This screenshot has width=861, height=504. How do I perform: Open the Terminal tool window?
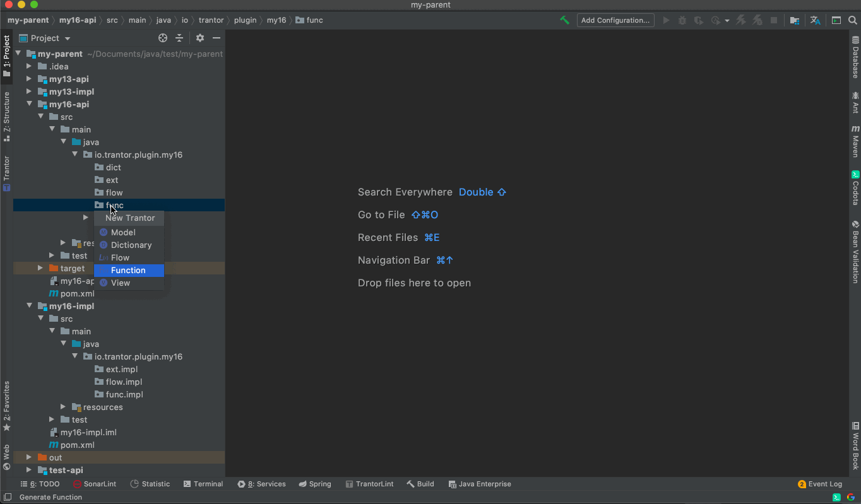click(x=203, y=484)
